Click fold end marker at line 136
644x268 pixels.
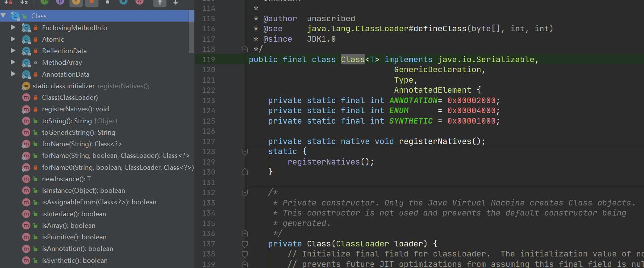[x=245, y=233]
